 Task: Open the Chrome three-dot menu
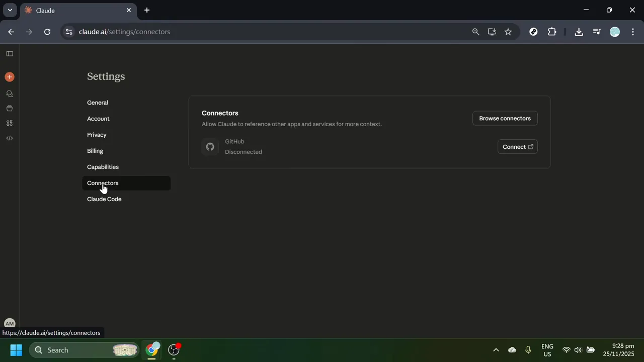pos(632,32)
